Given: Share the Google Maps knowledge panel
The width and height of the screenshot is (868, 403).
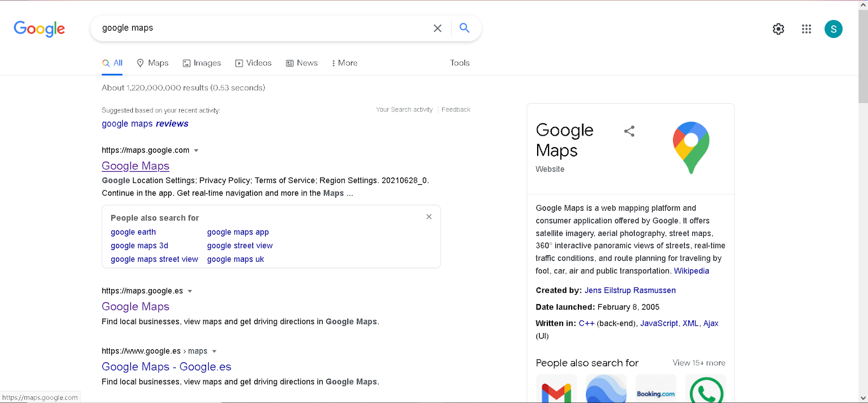Looking at the screenshot, I should click(x=629, y=131).
